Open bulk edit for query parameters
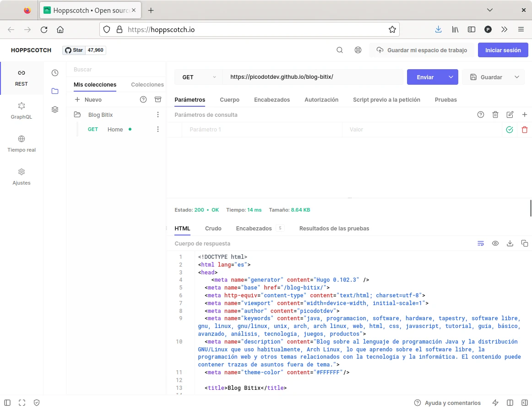The height and width of the screenshot is (410, 532). (510, 115)
